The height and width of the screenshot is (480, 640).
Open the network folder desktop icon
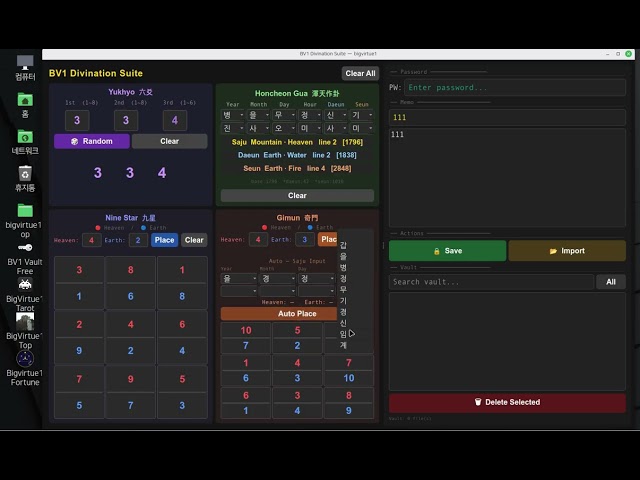click(25, 142)
